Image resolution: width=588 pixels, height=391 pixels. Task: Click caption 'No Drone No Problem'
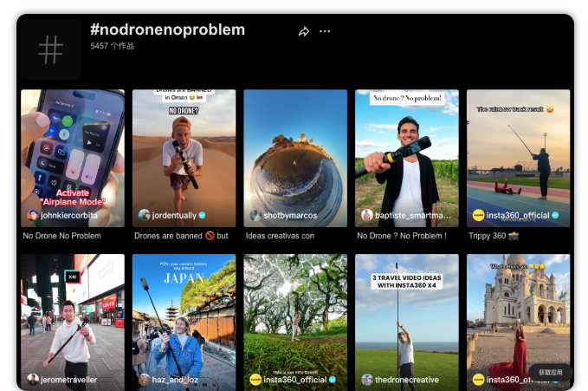click(x=61, y=236)
